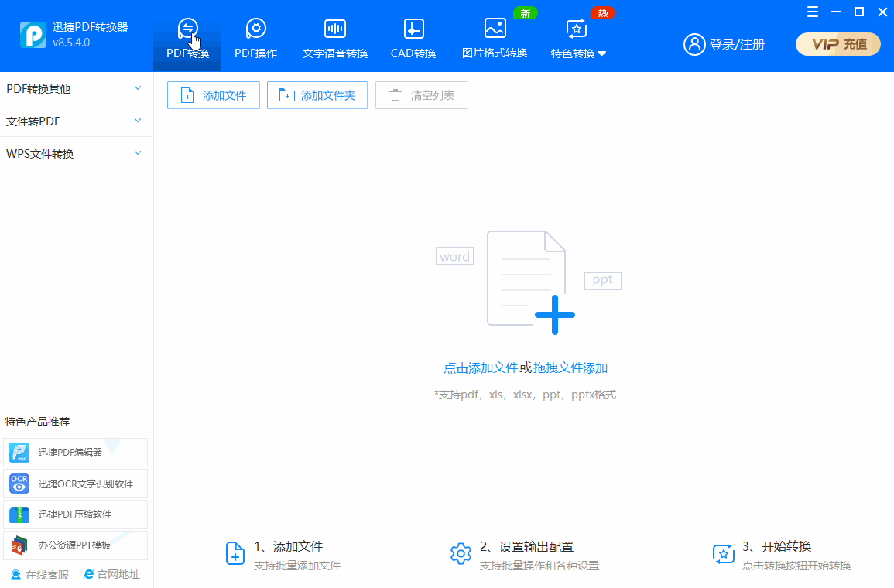The height and width of the screenshot is (588, 894).
Task: Click the 添加文件 button
Action: point(213,94)
